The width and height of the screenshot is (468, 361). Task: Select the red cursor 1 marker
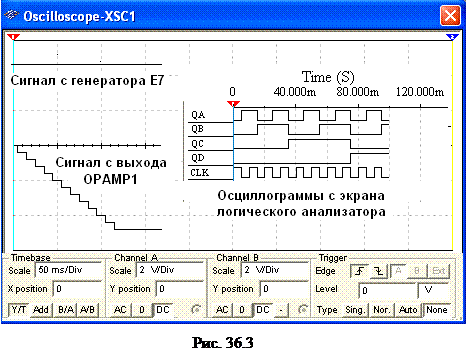(x=13, y=37)
